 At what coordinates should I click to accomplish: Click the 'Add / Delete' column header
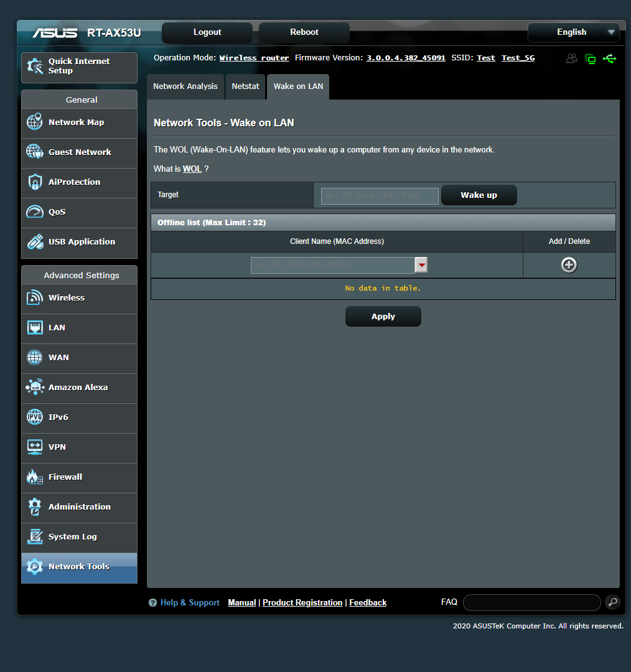pyautogui.click(x=569, y=241)
